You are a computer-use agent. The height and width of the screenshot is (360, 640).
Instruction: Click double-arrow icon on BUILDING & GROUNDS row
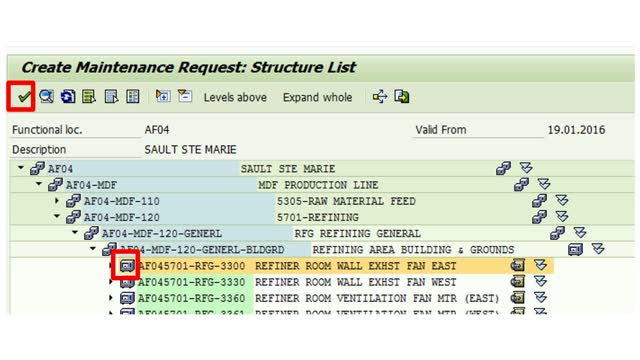click(x=598, y=249)
